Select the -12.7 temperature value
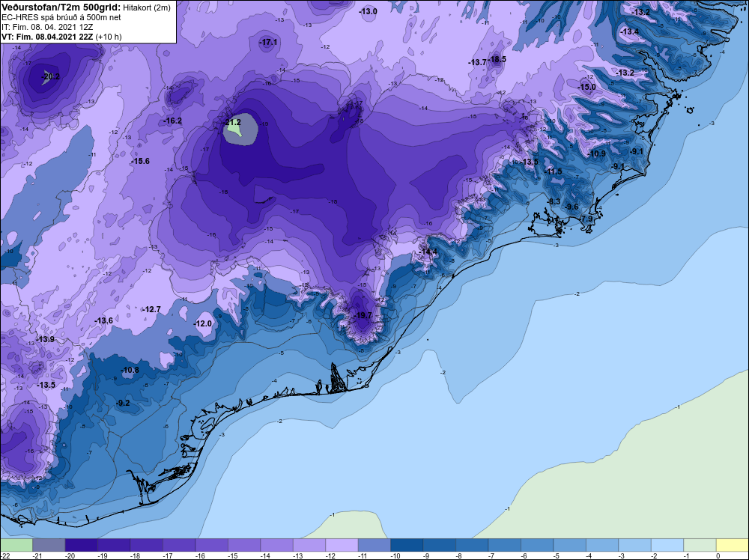749x560 pixels. (x=152, y=310)
